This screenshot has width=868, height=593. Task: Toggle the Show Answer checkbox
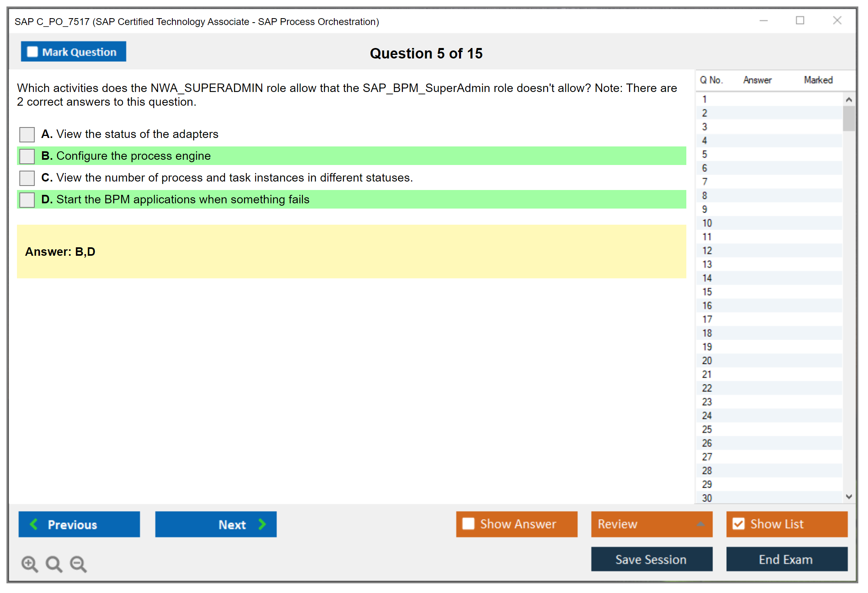point(468,524)
